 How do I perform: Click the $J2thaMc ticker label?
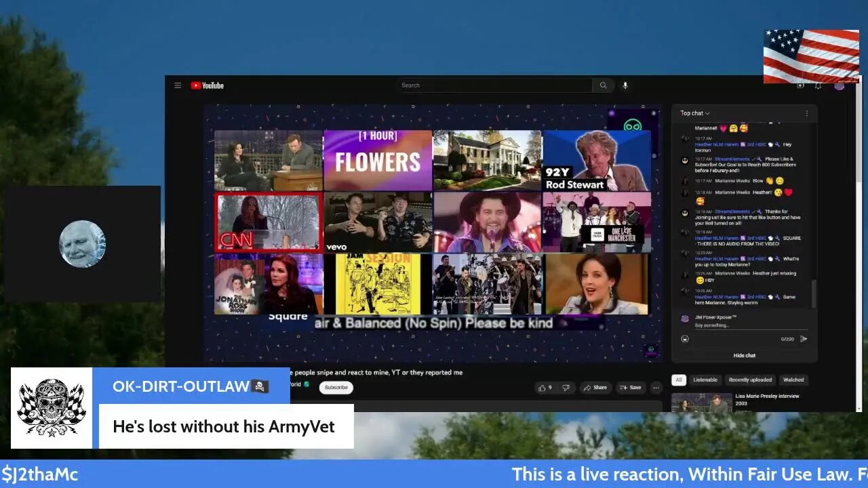(40, 474)
